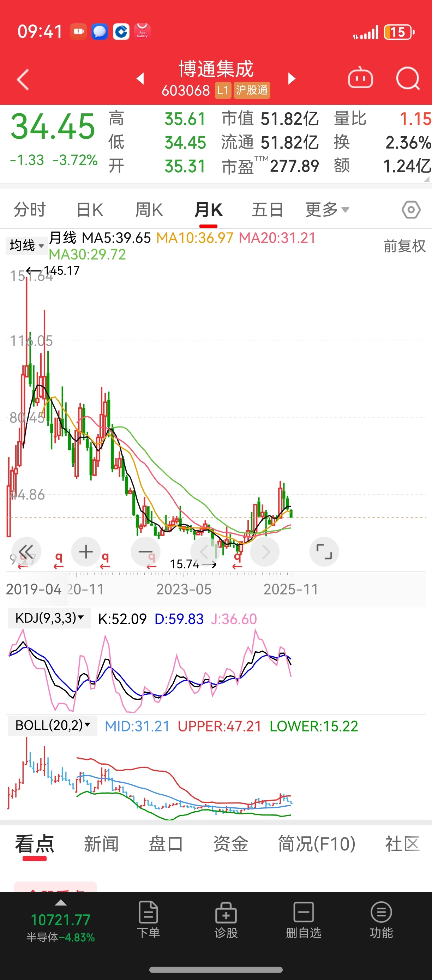Open 诊股 stock diagnosis icon

pos(226,920)
